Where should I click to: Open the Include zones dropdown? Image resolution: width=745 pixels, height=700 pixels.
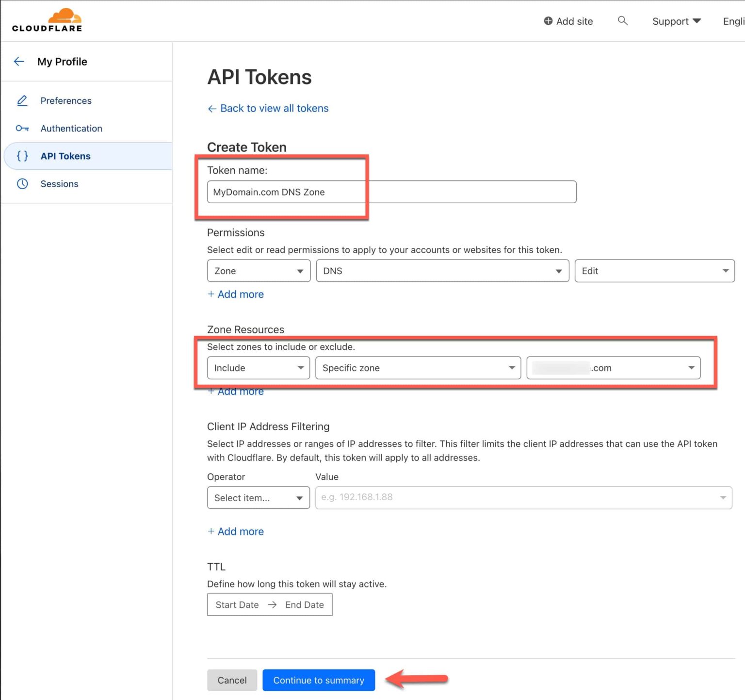[258, 368]
